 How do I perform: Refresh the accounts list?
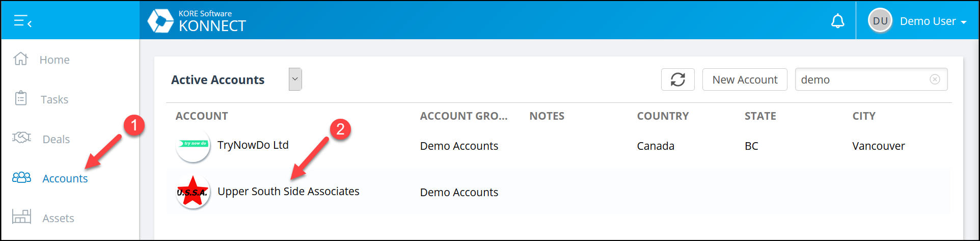pos(677,79)
